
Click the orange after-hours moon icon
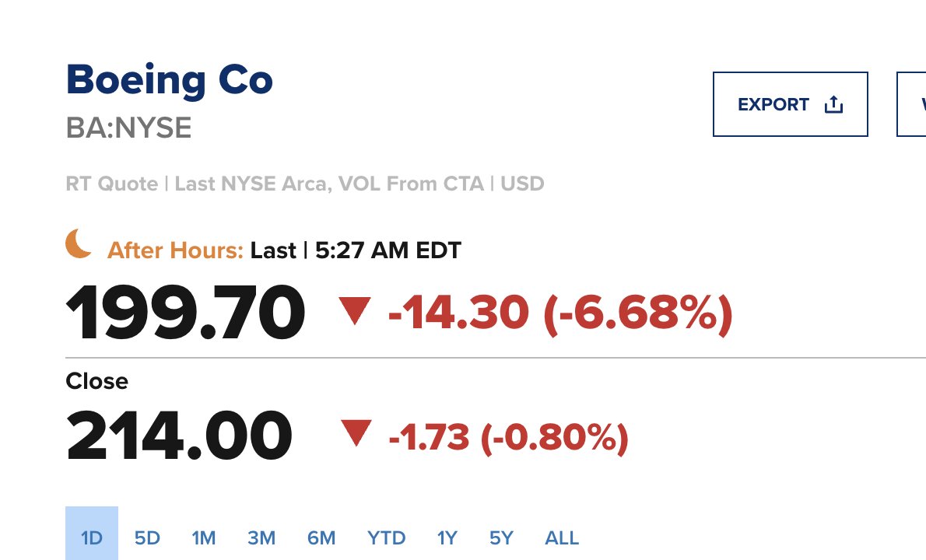click(79, 246)
